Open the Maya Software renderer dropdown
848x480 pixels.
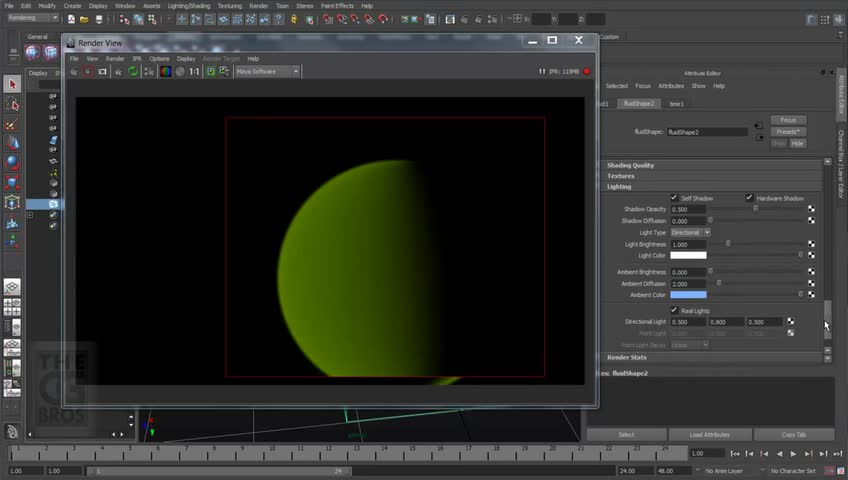click(267, 72)
